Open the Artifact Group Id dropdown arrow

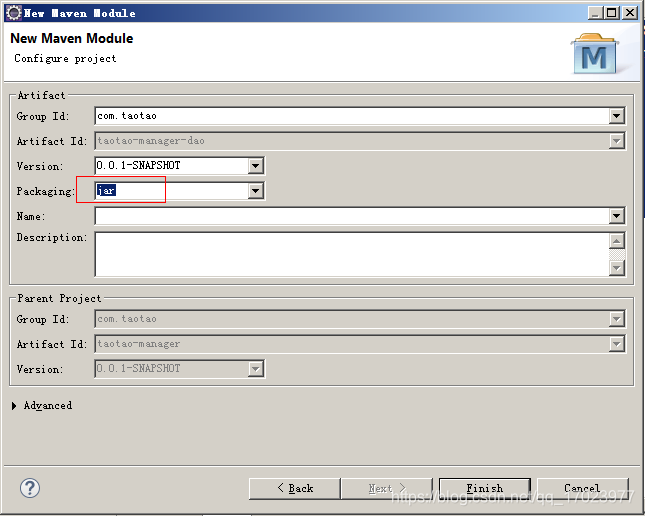pos(616,116)
